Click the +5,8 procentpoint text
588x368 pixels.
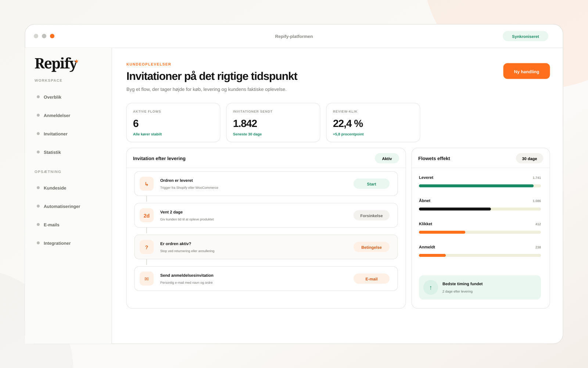pyautogui.click(x=348, y=134)
